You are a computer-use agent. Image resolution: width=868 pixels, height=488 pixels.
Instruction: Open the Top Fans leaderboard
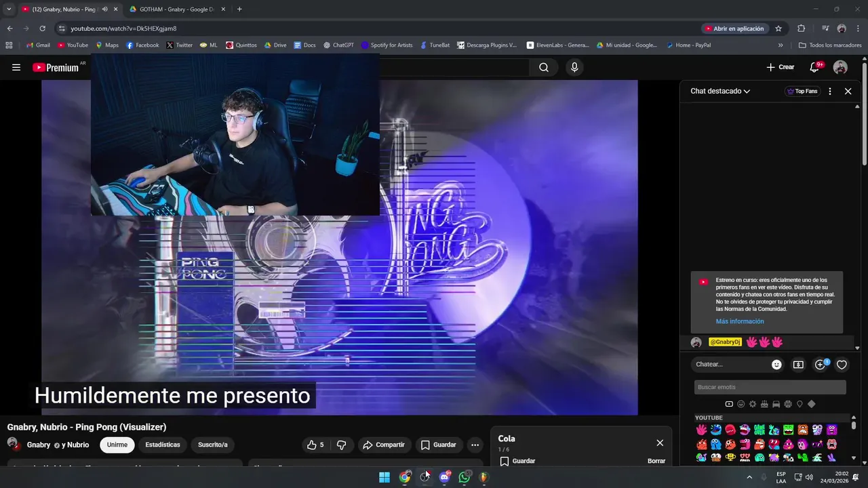(802, 91)
